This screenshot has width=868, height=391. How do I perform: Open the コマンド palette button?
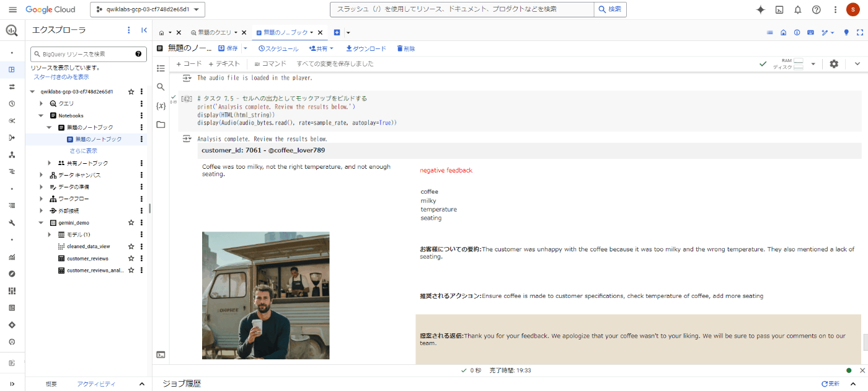coord(270,64)
